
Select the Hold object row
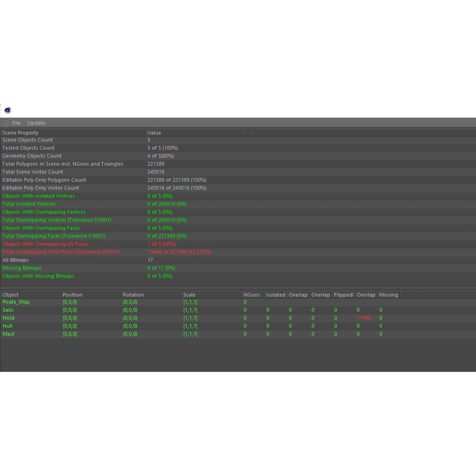(8, 318)
